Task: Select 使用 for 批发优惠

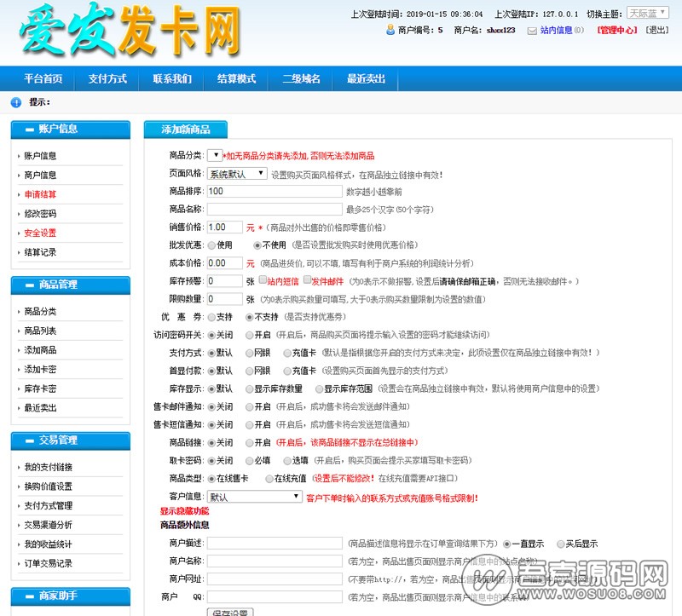Action: click(x=211, y=245)
